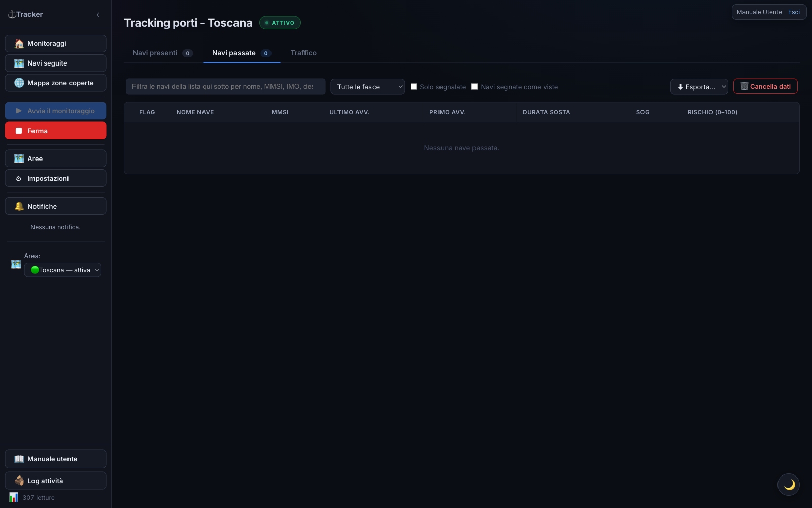Screen dimensions: 812x508
Task: Switch to the Navi presenti tab
Action: click(162, 53)
